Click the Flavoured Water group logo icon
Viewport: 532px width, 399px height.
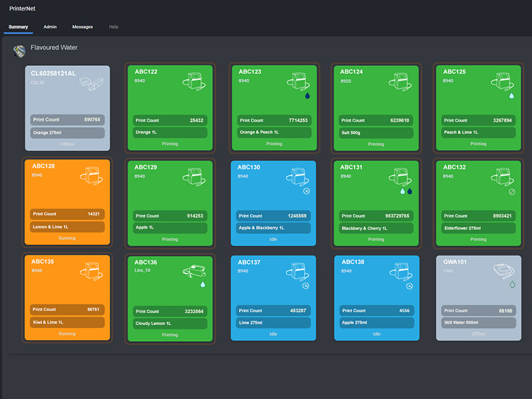(19, 51)
